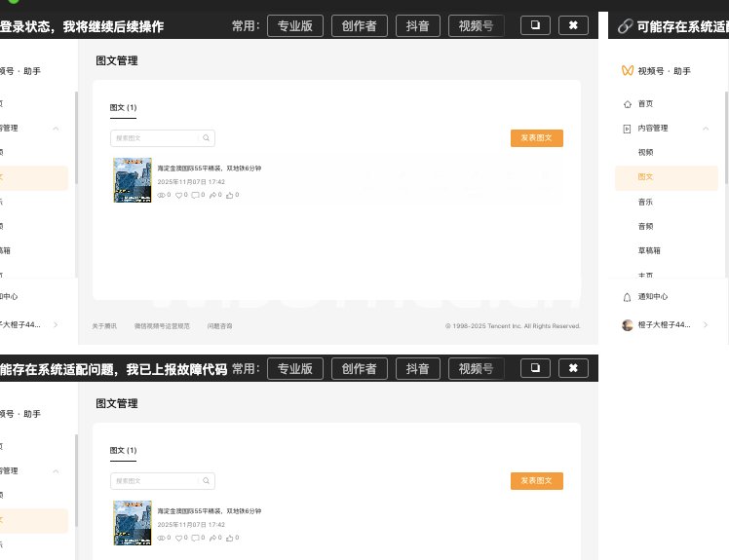
Task: Click the lower window sidebar scrollbar
Action: point(76,480)
